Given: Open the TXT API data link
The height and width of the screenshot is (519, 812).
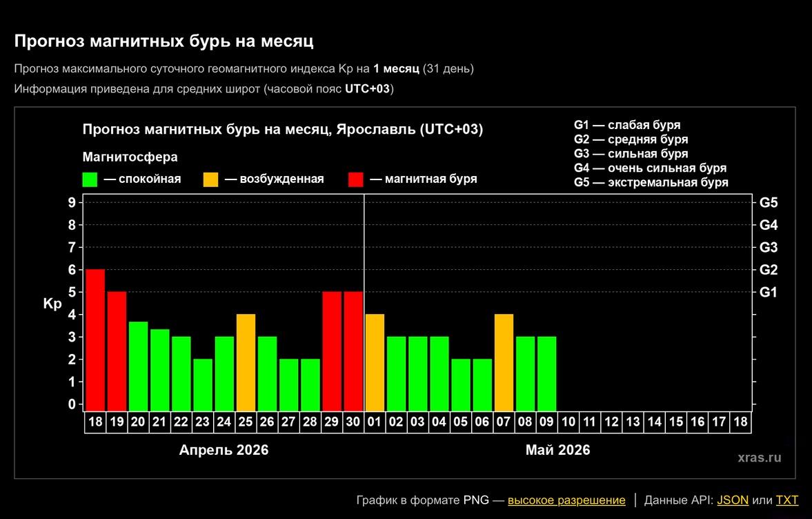Looking at the screenshot, I should (786, 500).
